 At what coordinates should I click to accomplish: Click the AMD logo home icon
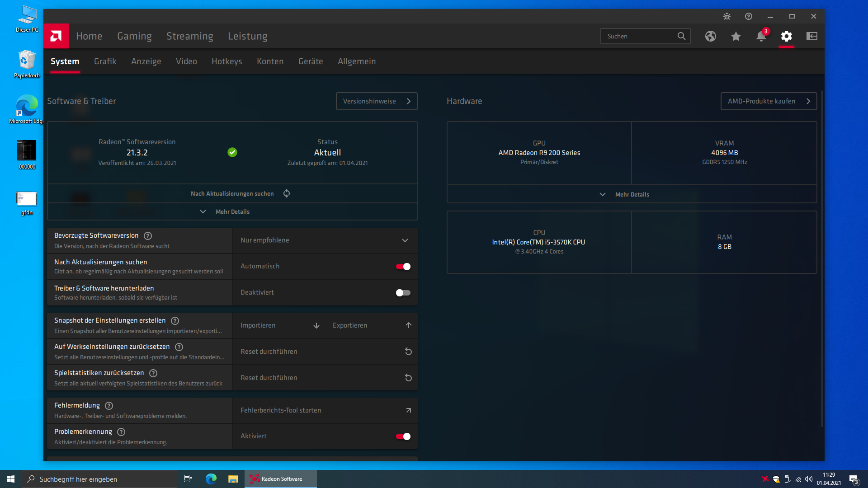(x=56, y=36)
